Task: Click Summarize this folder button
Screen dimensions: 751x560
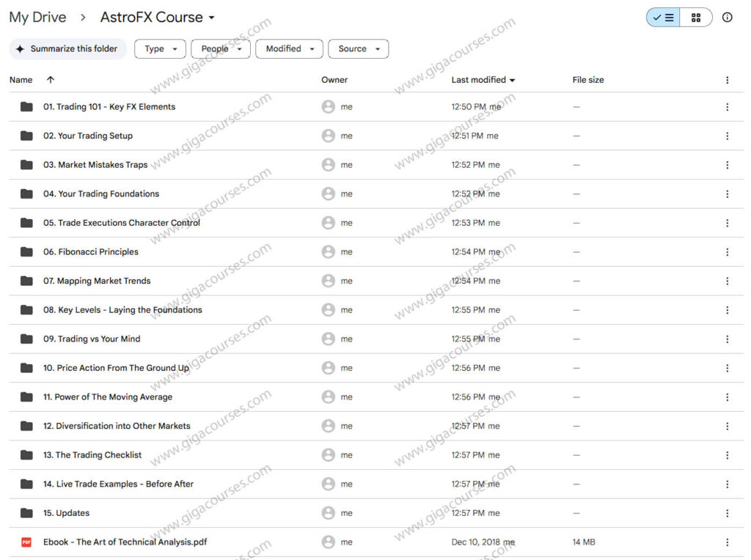Action: [67, 48]
